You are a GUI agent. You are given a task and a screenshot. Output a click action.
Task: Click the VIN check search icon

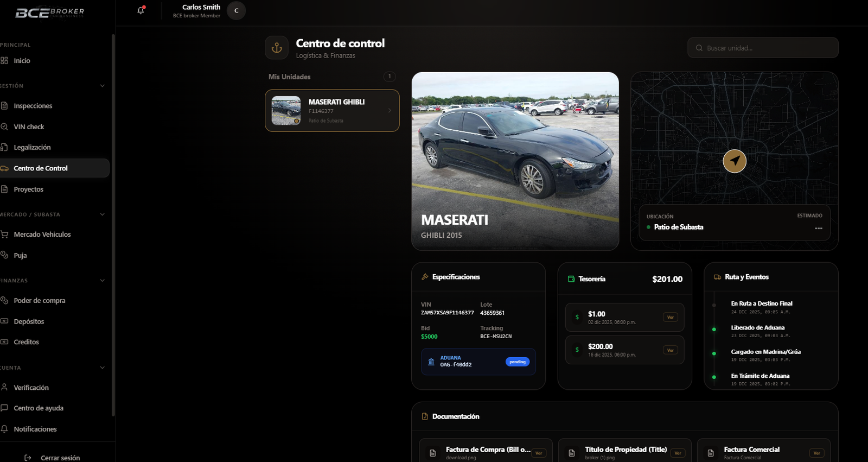tap(4, 126)
